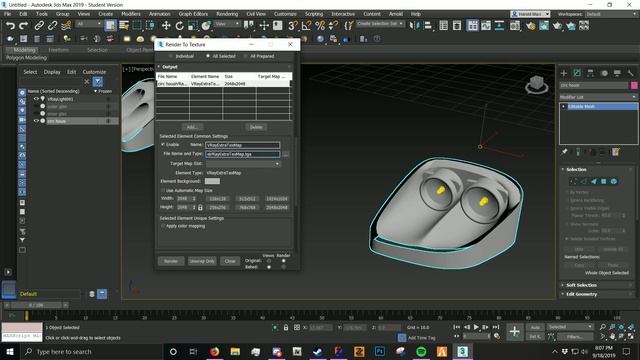Open Scene Explorer Display menu
Image resolution: width=640 pixels, height=360 pixels.
point(52,72)
